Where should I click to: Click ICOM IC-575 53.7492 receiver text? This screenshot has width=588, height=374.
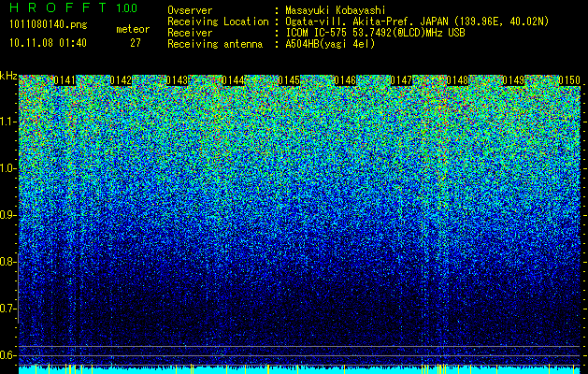point(375,33)
